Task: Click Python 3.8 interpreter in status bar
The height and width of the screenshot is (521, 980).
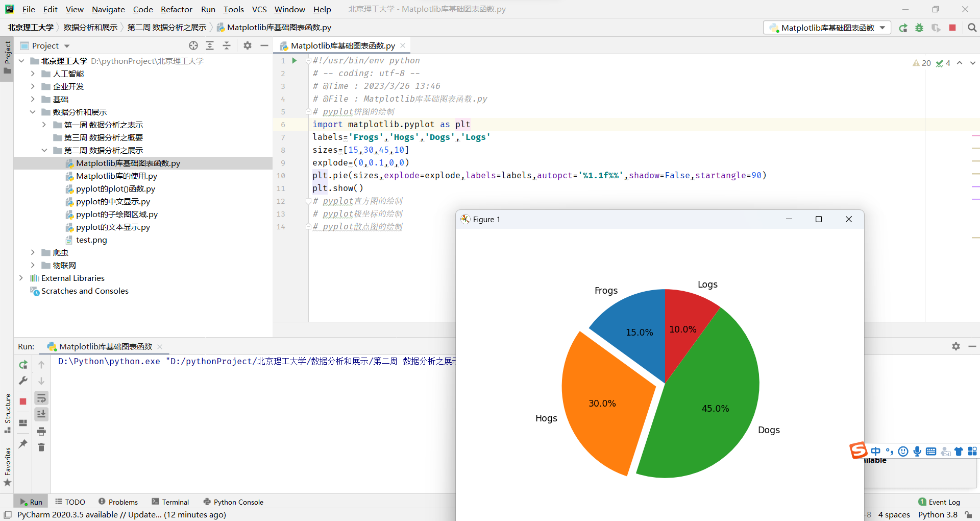Action: click(938, 515)
